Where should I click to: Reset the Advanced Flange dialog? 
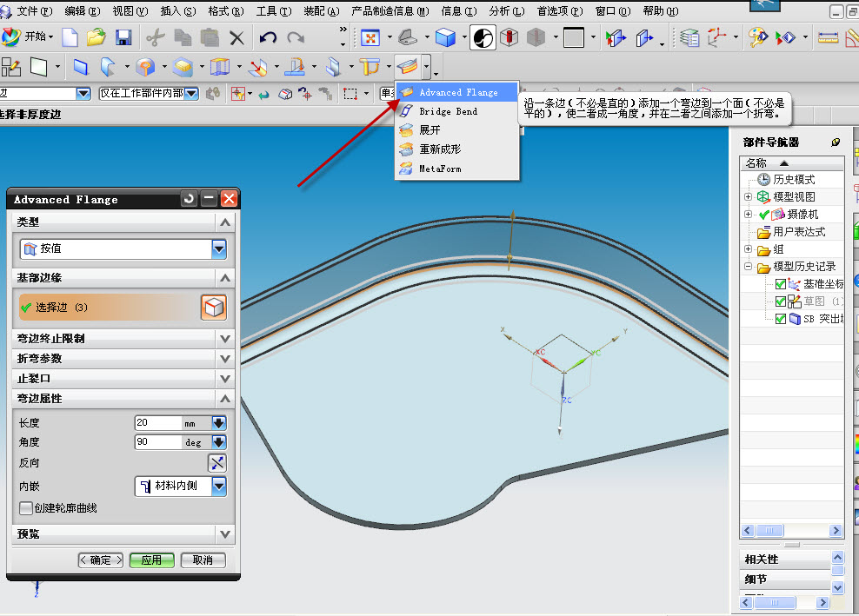[x=189, y=199]
